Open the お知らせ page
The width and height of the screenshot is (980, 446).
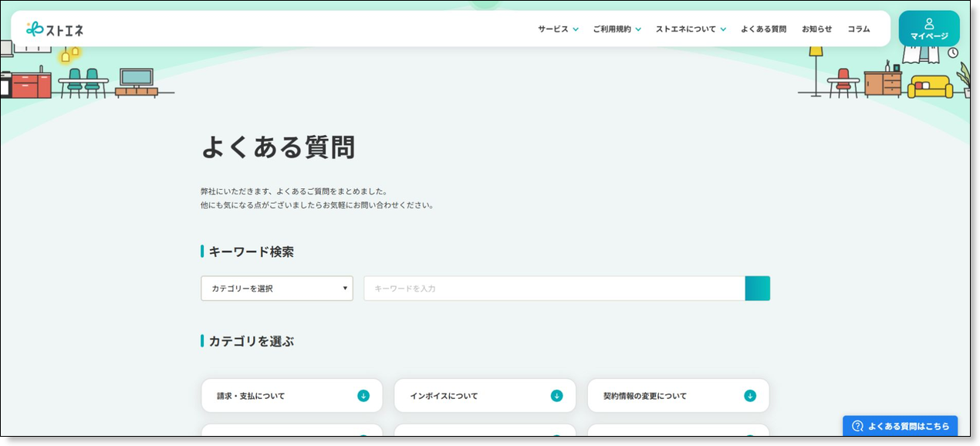816,29
